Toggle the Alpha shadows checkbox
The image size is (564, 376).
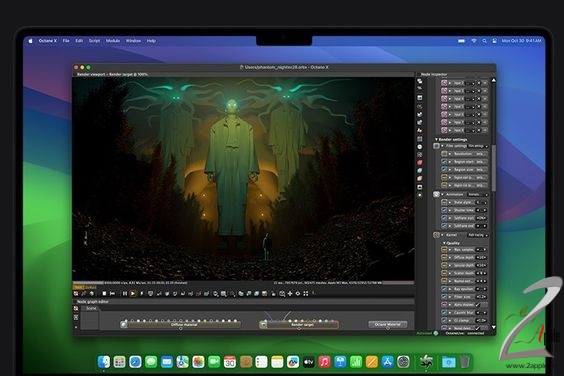pyautogui.click(x=478, y=305)
